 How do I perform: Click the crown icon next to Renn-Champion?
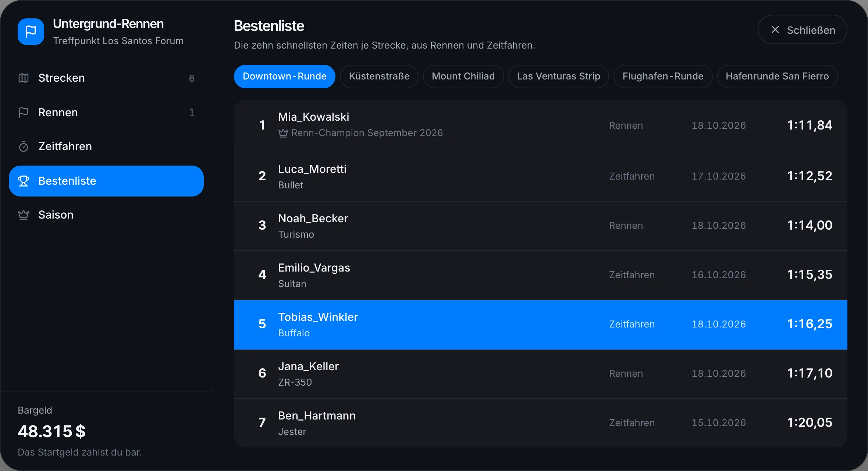click(283, 133)
